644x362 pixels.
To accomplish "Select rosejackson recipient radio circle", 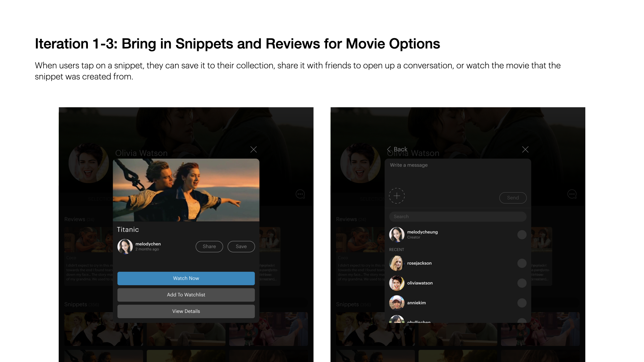I will click(x=522, y=263).
